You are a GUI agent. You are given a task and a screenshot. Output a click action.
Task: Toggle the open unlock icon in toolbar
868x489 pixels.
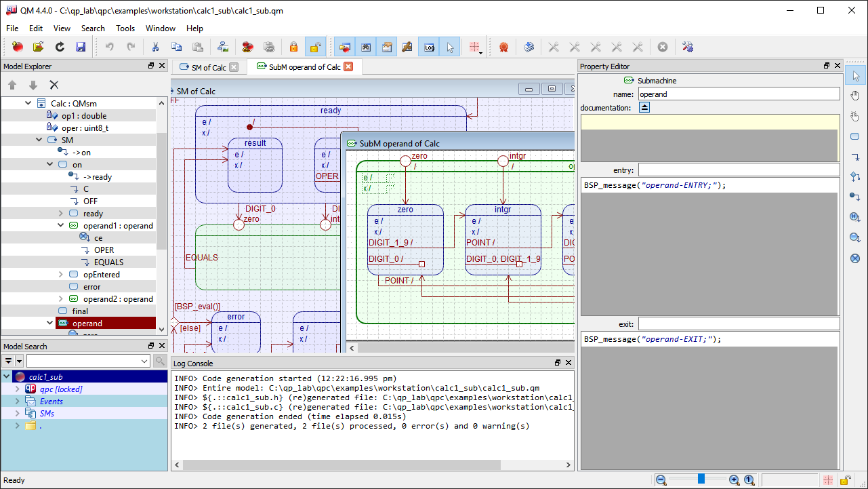pyautogui.click(x=314, y=47)
